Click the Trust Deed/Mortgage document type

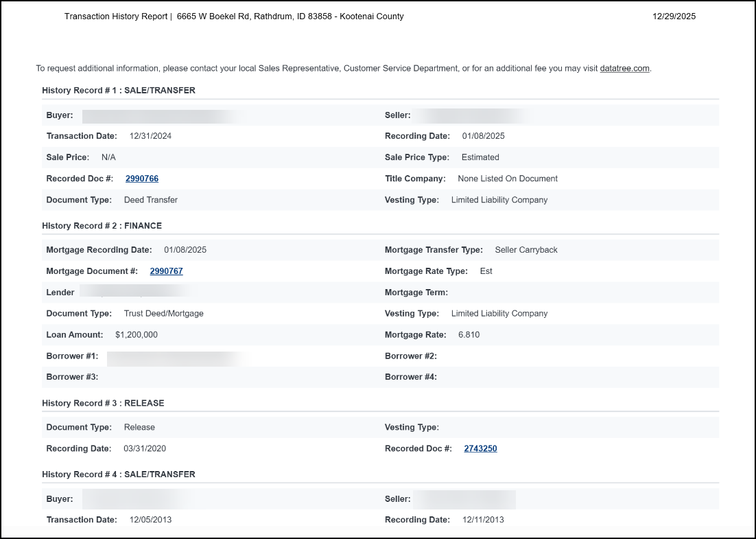tap(163, 314)
